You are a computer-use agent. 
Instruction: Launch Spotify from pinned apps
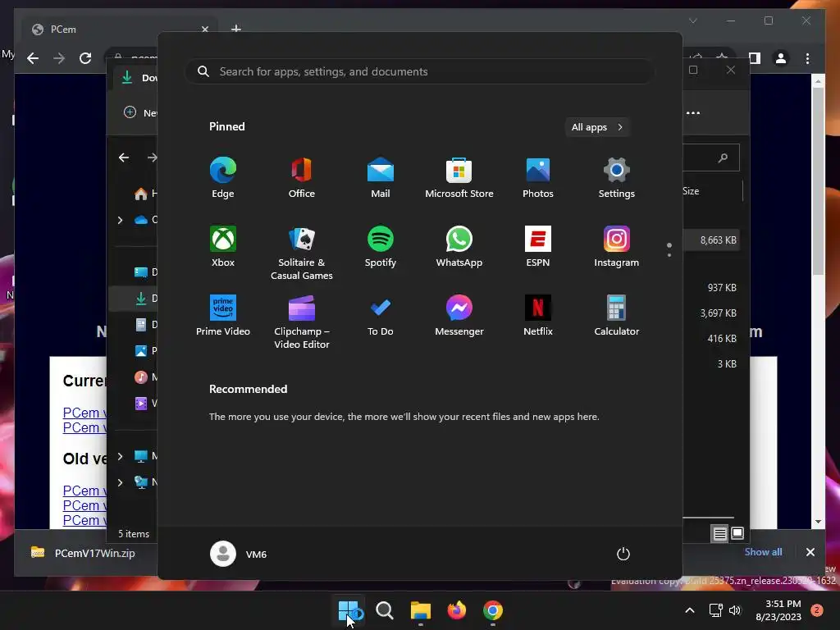pos(381,246)
